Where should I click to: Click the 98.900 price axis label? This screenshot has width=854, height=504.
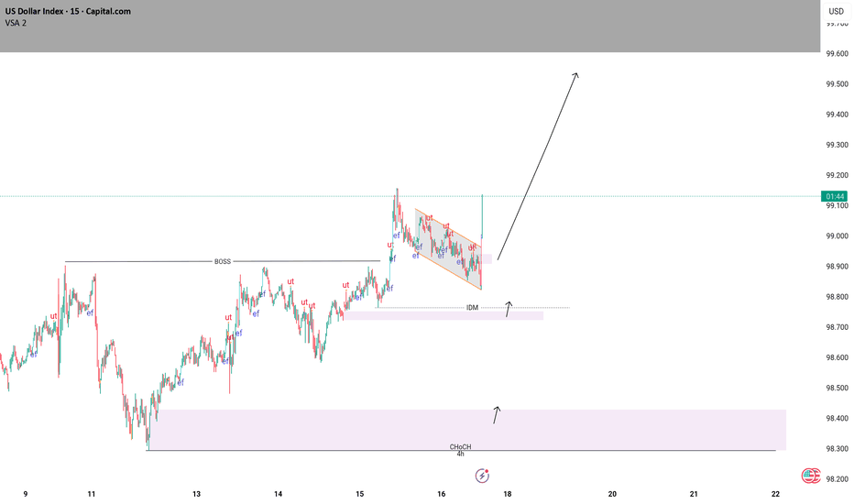tap(838, 267)
